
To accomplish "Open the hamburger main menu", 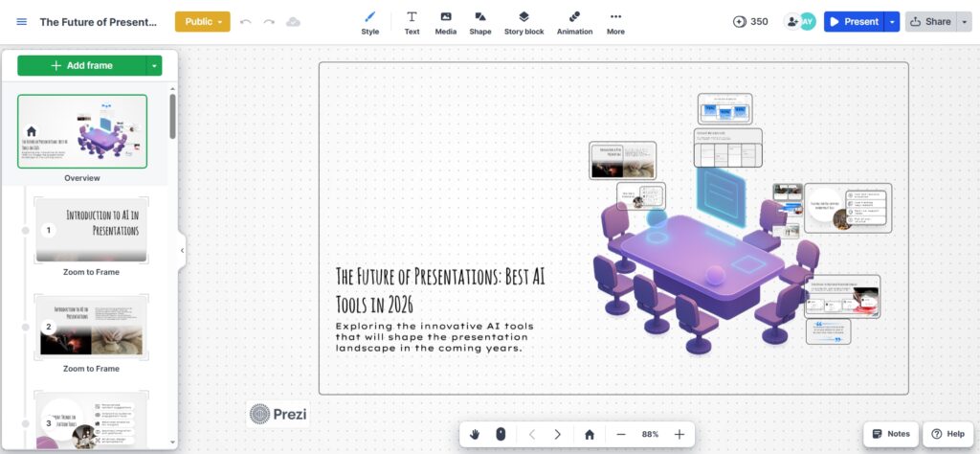I will tap(22, 22).
